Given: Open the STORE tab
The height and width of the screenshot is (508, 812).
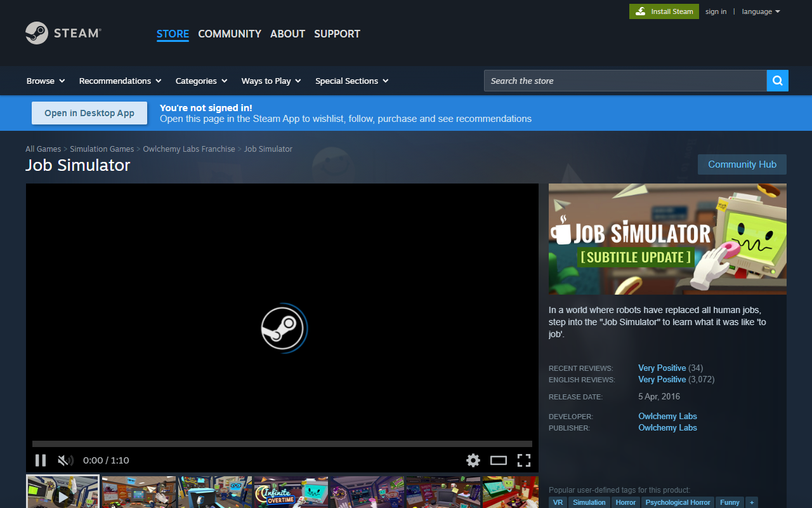Looking at the screenshot, I should pyautogui.click(x=173, y=34).
